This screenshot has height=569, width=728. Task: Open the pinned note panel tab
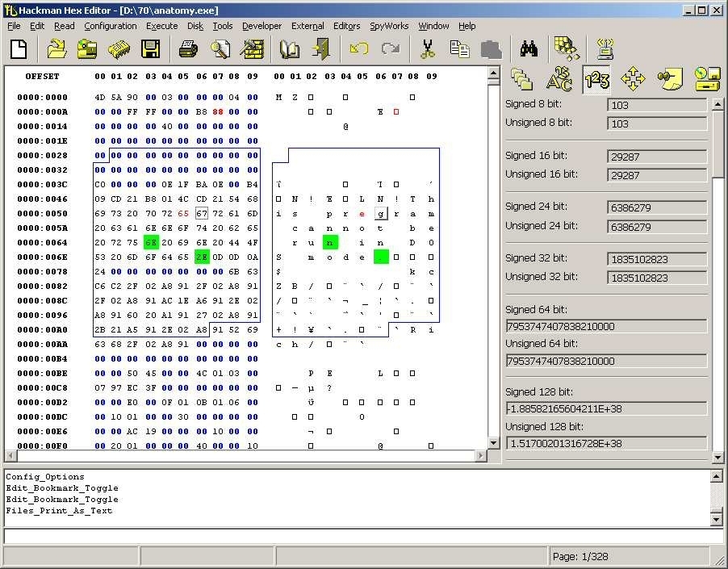click(x=670, y=79)
